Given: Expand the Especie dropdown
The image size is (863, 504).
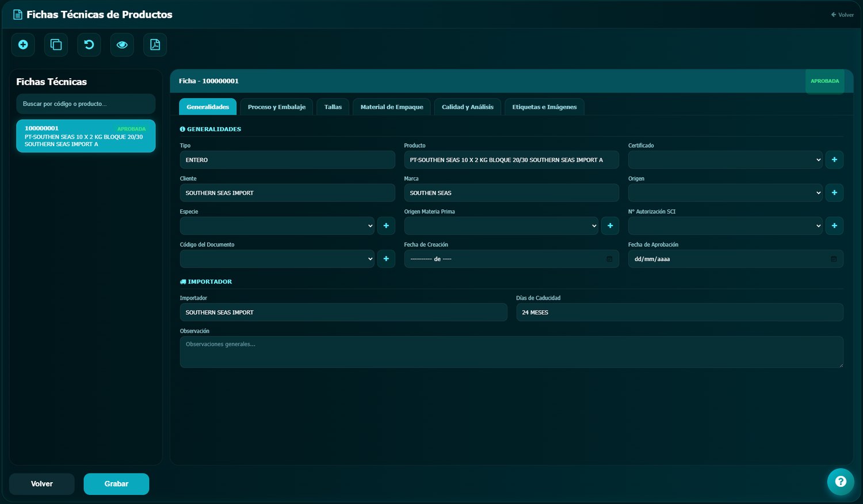Looking at the screenshot, I should coord(277,226).
